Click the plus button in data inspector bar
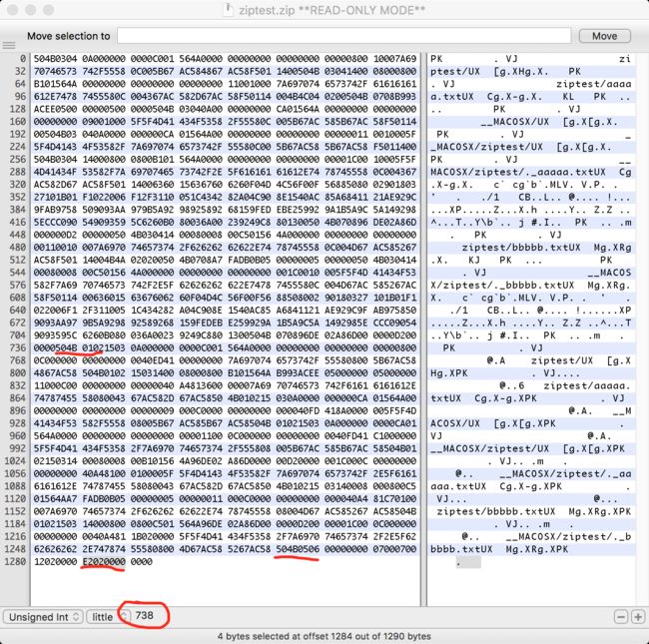The width and height of the screenshot is (649, 644). (638, 617)
